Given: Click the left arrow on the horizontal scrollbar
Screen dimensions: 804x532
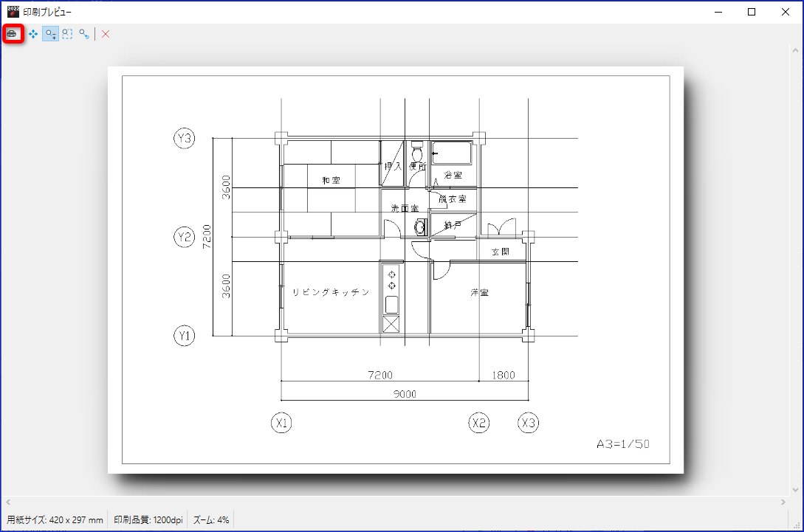Looking at the screenshot, I should tap(8, 502).
